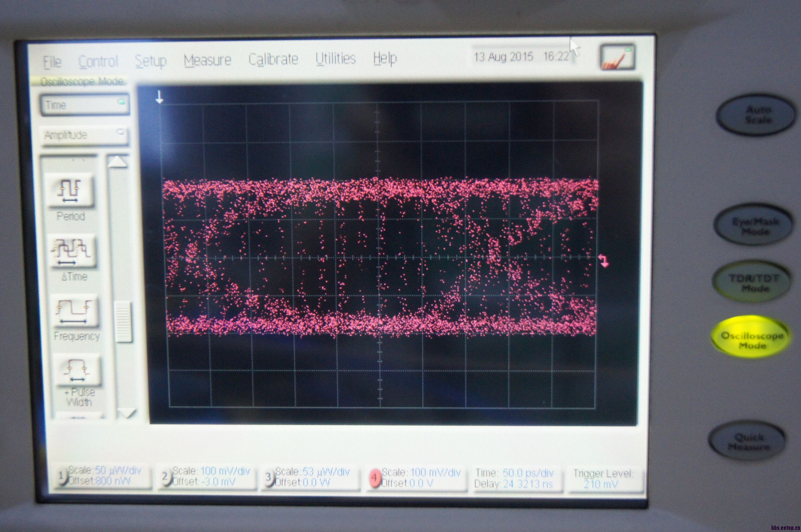This screenshot has height=532, width=801.
Task: Click the waveform icon at top right
Action: (617, 57)
